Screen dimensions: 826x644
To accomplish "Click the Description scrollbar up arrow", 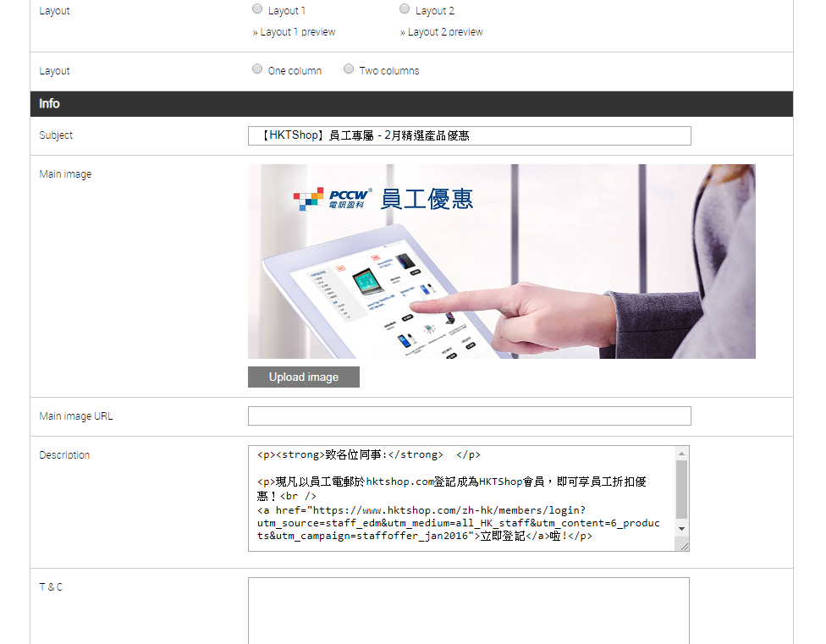I will click(681, 454).
